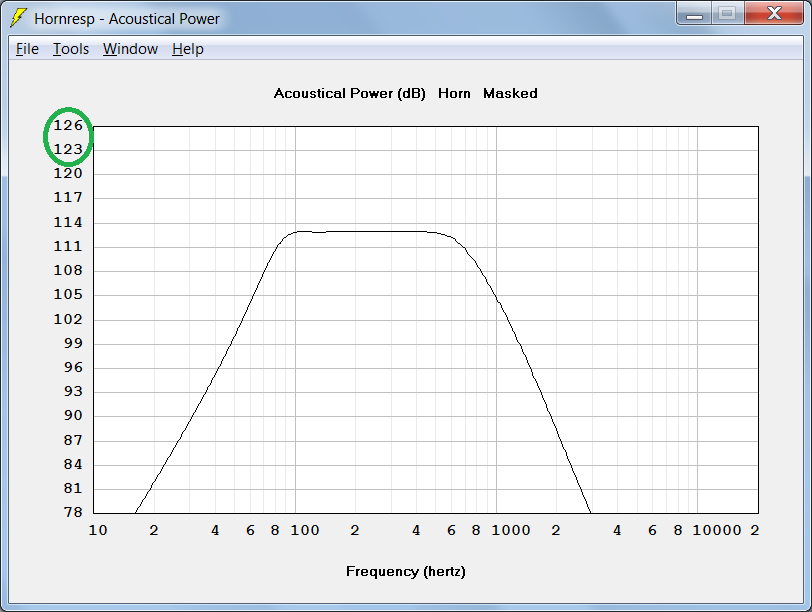Image resolution: width=812 pixels, height=612 pixels.
Task: Click the 'Masked' label in chart title
Action: pos(510,93)
